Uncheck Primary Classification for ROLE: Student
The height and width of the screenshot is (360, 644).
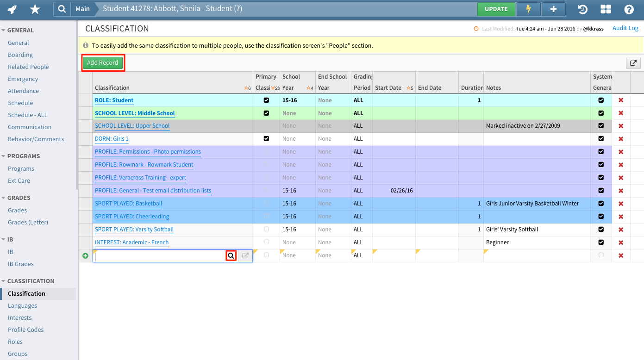(266, 100)
